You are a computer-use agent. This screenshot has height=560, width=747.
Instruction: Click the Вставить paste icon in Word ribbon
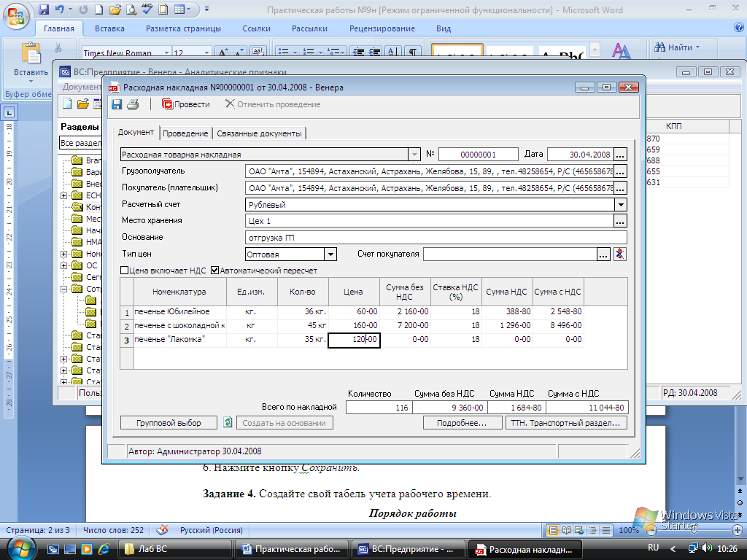click(31, 54)
